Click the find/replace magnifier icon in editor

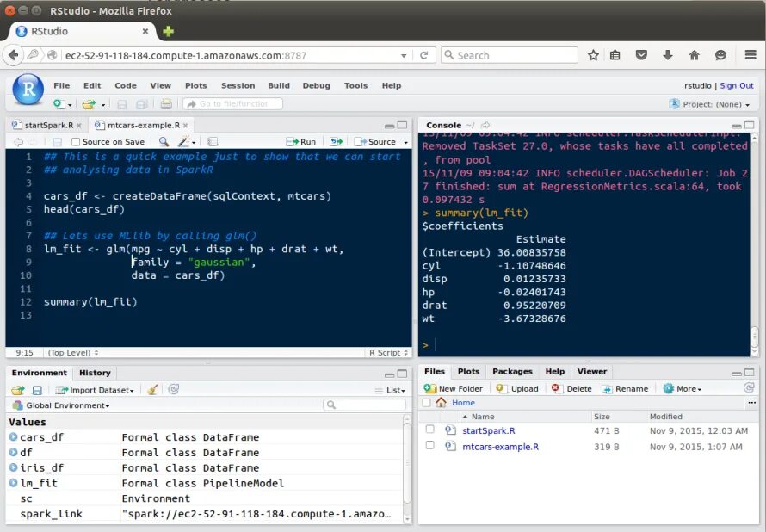pos(164,142)
